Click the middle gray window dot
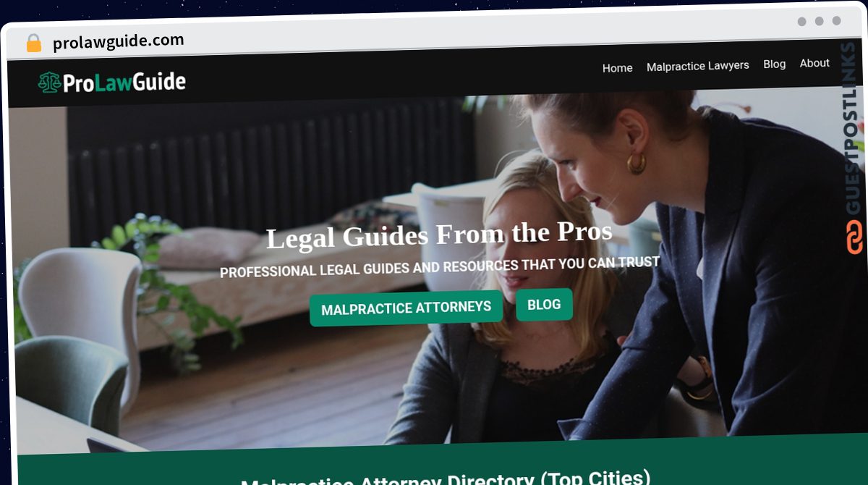This screenshot has width=868, height=485. 819,22
